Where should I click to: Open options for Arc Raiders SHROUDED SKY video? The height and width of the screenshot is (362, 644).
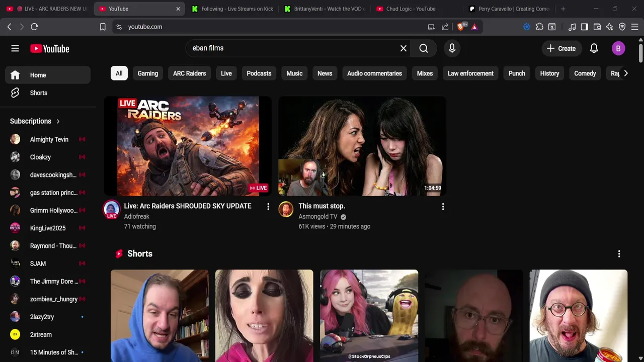tap(268, 207)
